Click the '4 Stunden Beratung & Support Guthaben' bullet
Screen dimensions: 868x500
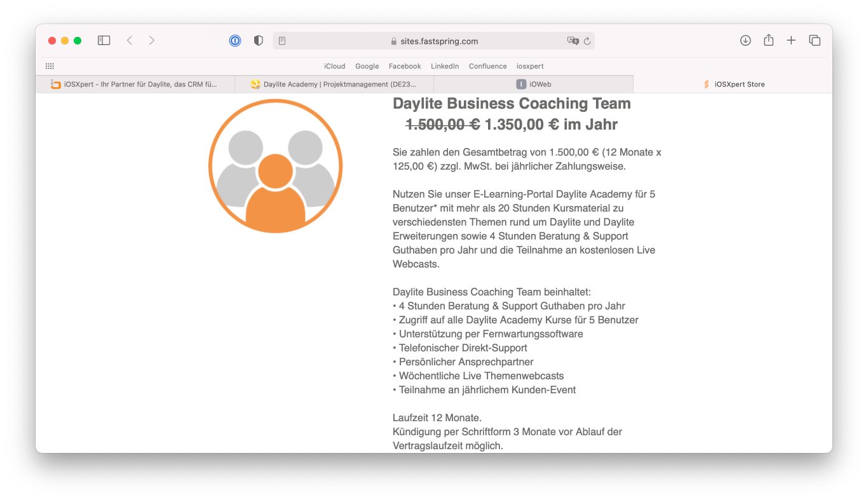509,306
